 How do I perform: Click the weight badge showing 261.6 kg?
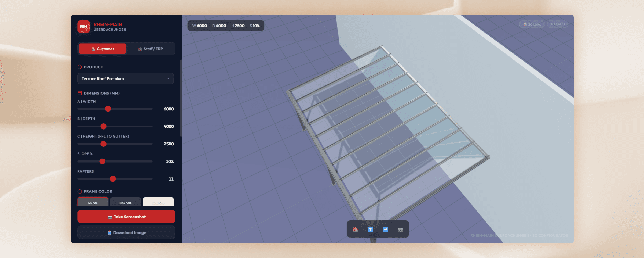[532, 24]
